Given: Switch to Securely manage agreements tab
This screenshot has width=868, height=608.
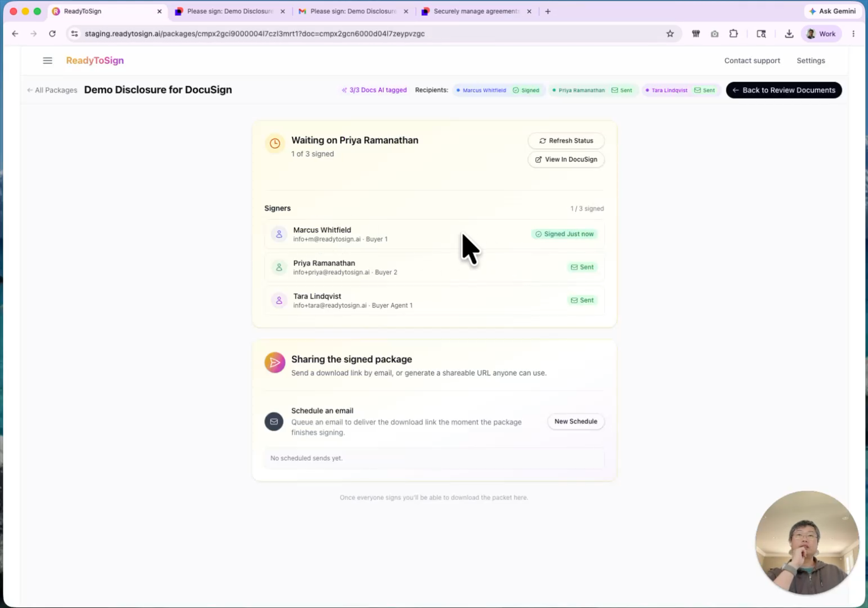Looking at the screenshot, I should (476, 11).
